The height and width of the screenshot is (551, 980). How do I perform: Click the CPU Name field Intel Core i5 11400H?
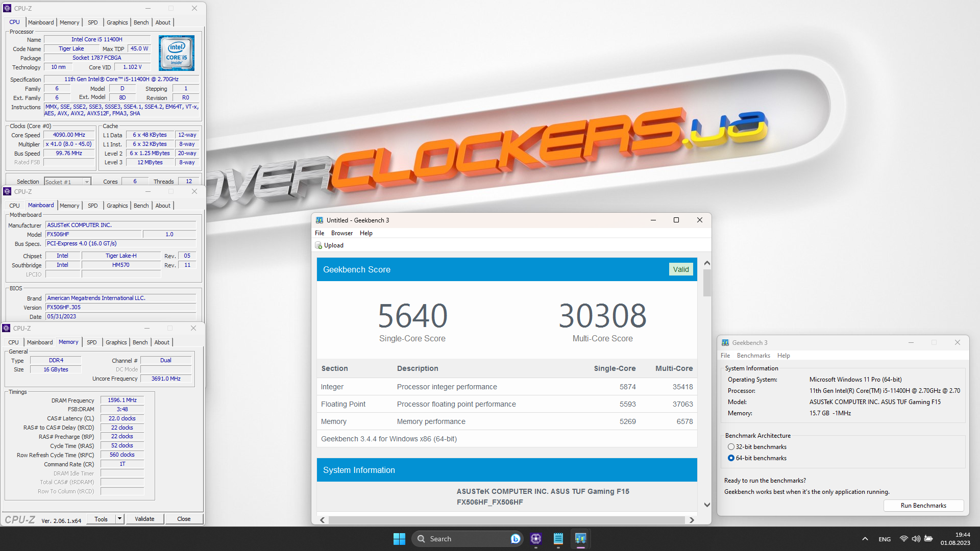[x=97, y=39]
